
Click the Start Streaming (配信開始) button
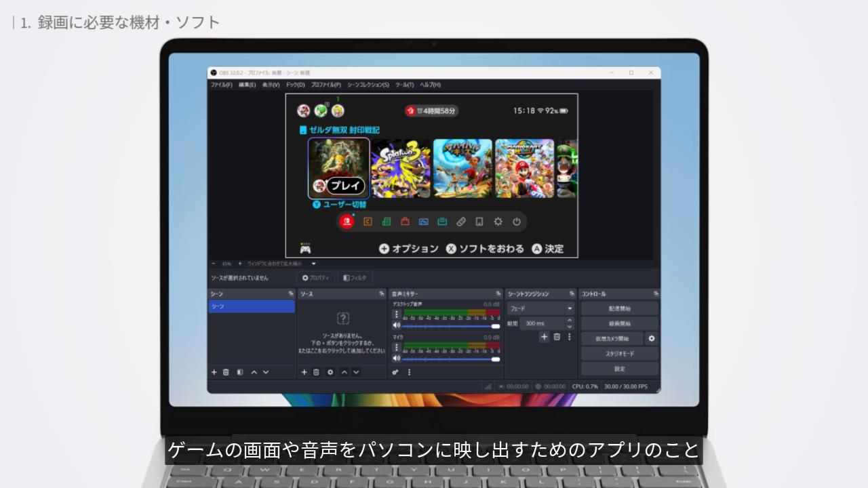(619, 308)
